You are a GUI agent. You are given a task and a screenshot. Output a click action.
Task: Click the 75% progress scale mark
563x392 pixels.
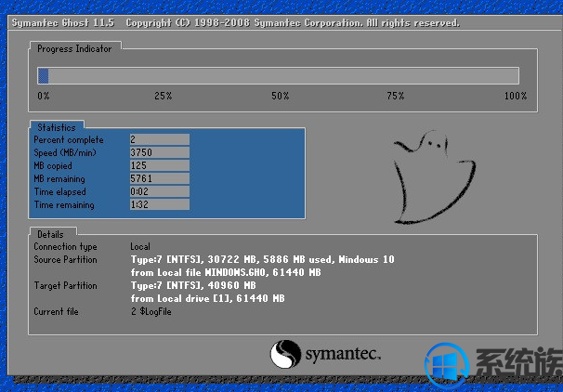(396, 96)
